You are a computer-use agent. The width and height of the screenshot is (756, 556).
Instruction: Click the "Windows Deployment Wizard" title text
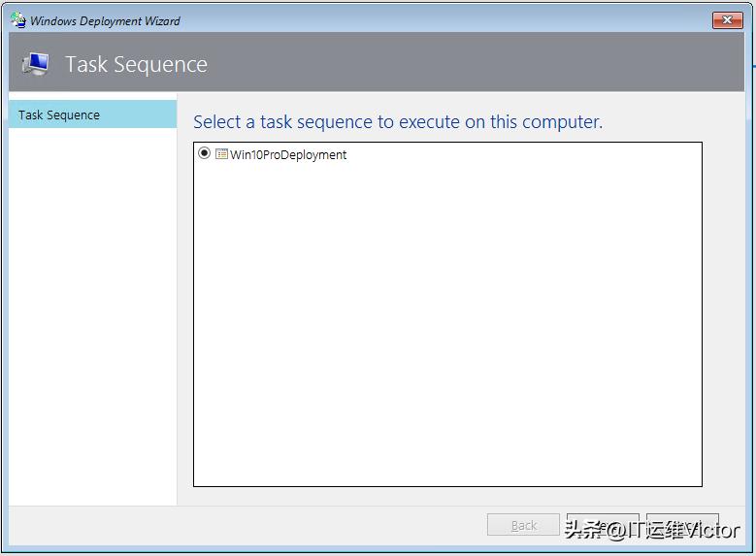(x=105, y=20)
